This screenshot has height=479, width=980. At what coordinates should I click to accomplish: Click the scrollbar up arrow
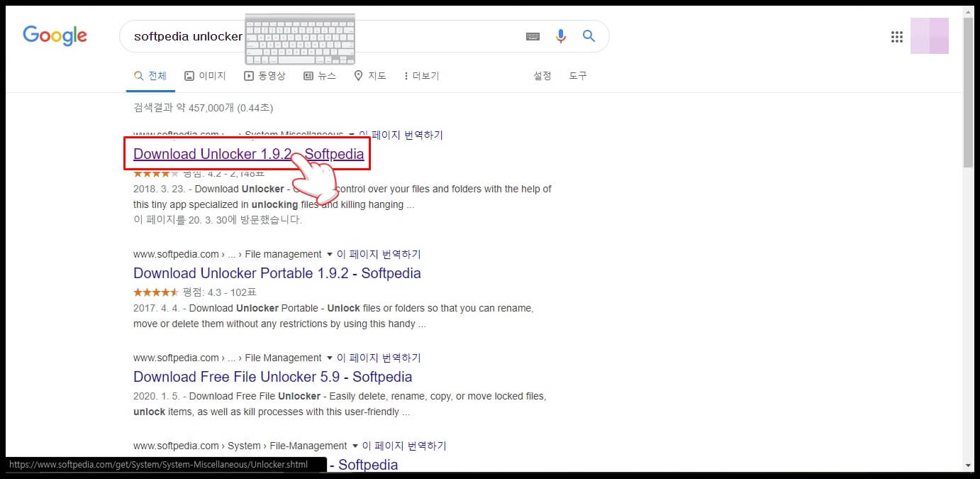[x=969, y=12]
